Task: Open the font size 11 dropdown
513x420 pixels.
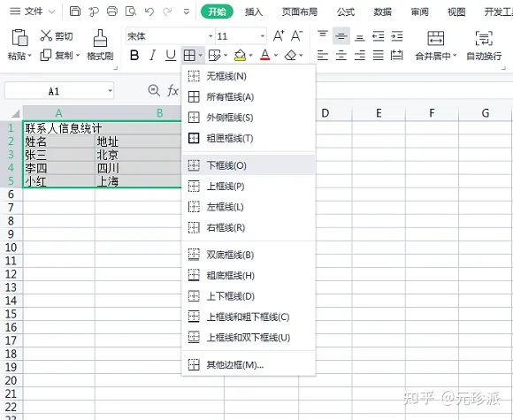Action: [263, 36]
